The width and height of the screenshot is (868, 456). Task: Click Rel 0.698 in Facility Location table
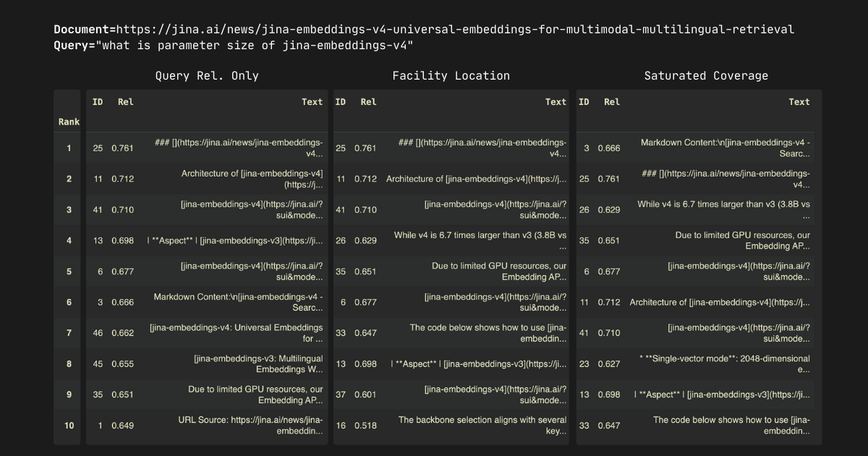366,364
